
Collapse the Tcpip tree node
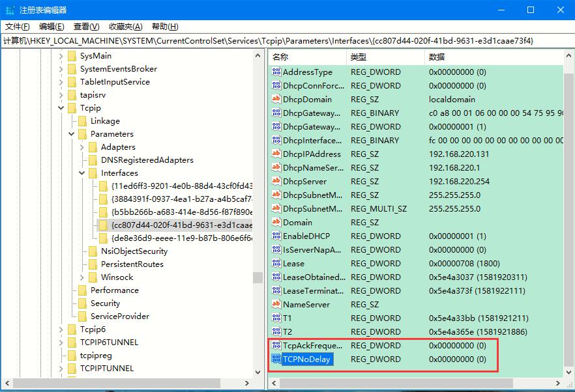coord(61,107)
